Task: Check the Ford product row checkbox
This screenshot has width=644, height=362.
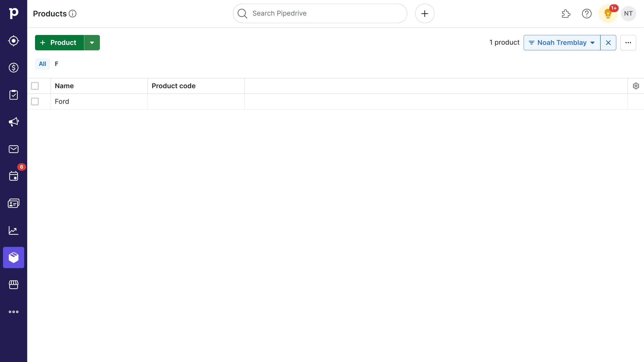Action: (35, 101)
